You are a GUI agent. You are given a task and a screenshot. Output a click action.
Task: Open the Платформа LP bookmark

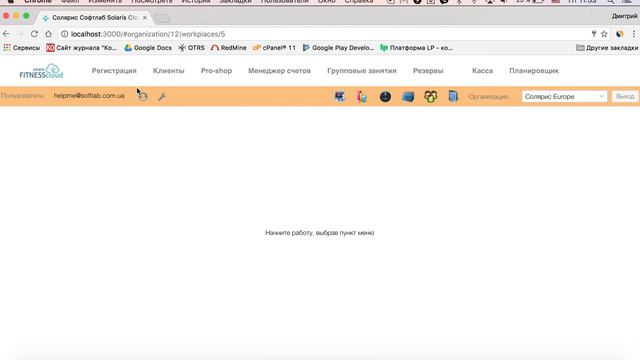(416, 48)
